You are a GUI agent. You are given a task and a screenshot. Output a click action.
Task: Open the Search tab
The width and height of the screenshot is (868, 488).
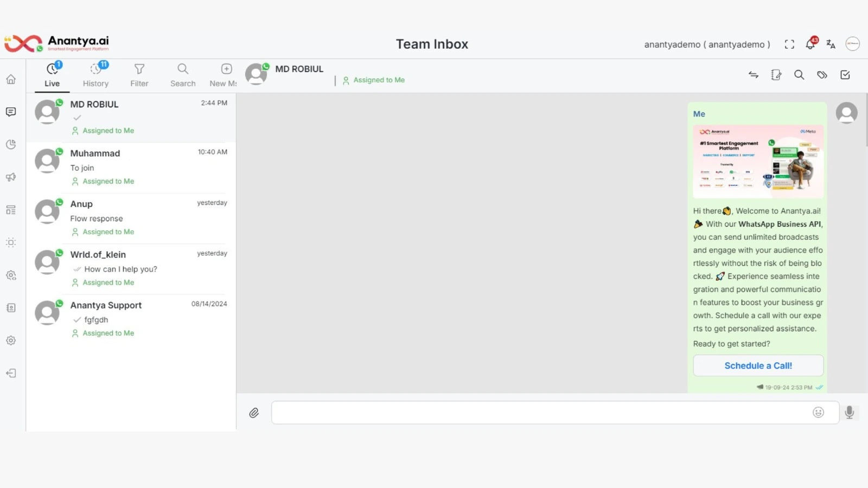(183, 76)
